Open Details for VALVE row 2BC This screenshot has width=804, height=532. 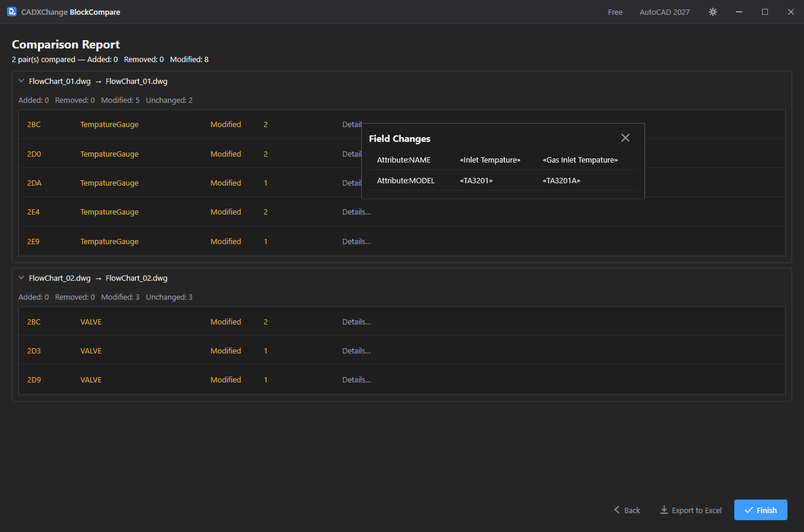click(356, 322)
